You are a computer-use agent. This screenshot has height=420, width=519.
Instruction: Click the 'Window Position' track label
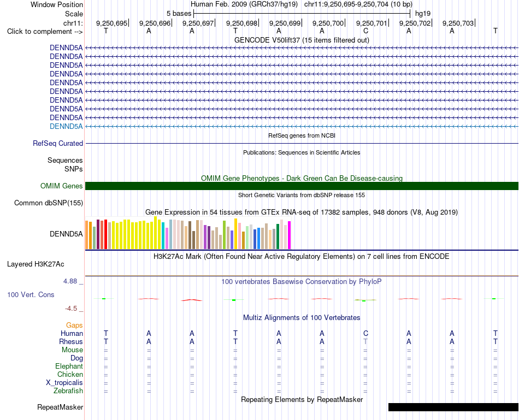click(57, 4)
